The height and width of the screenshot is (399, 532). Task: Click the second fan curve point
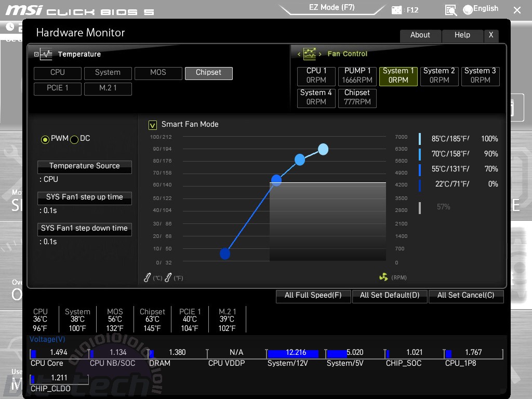(276, 180)
